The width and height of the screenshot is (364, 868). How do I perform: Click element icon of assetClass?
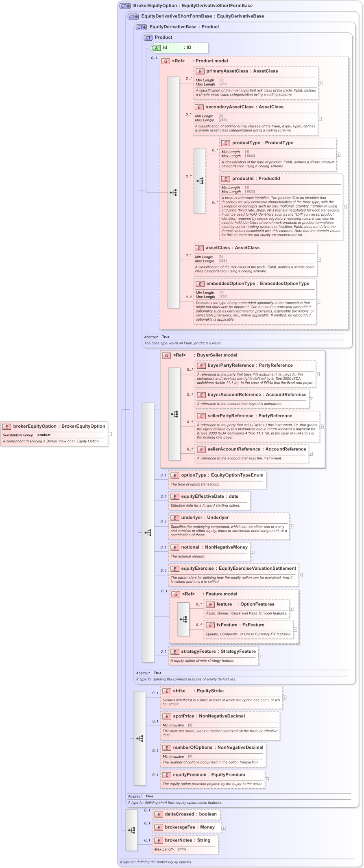pos(199,248)
